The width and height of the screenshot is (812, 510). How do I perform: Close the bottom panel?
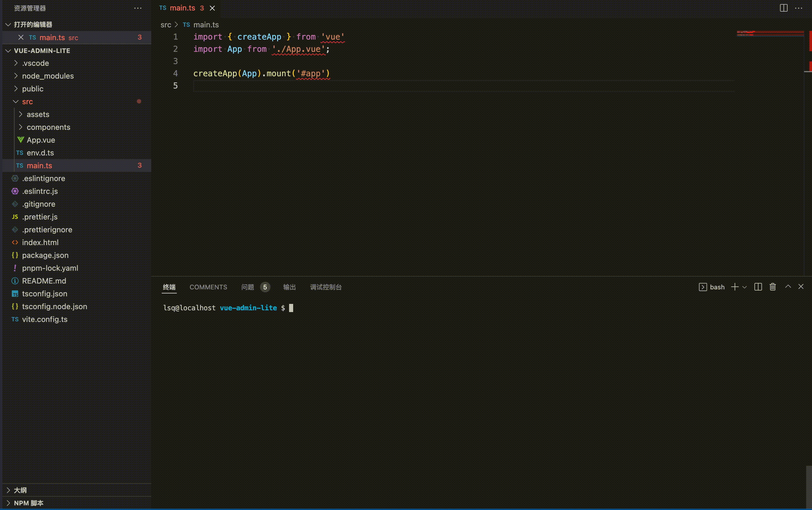click(x=801, y=287)
